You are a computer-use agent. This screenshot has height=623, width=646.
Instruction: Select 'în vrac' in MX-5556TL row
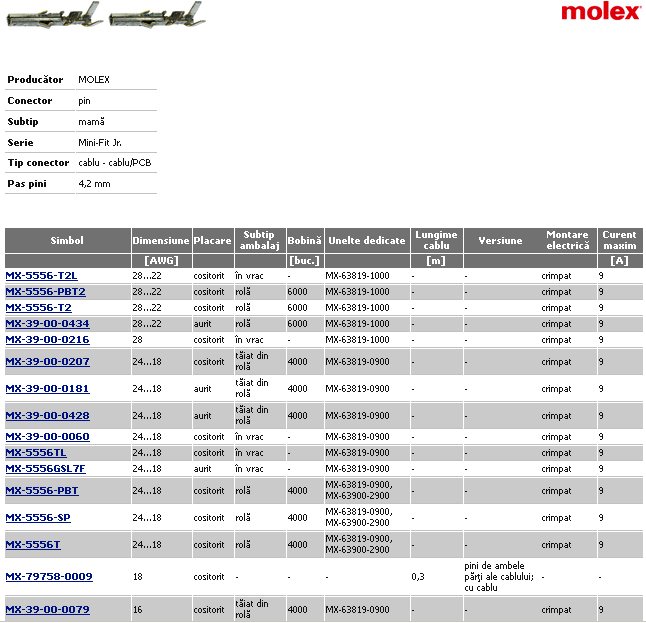click(249, 453)
